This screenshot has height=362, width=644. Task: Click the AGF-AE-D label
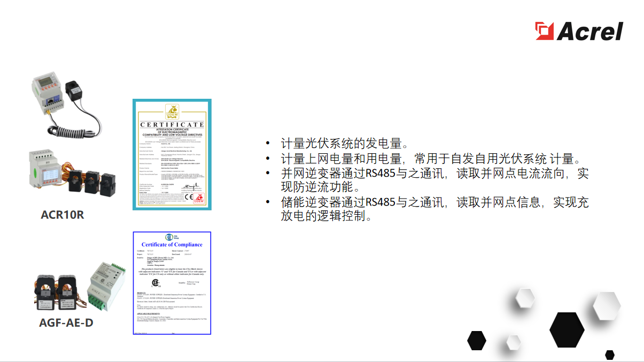click(x=66, y=322)
